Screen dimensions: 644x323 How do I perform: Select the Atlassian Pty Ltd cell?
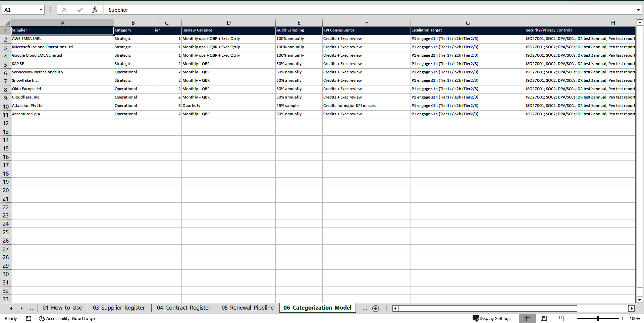tap(62, 106)
